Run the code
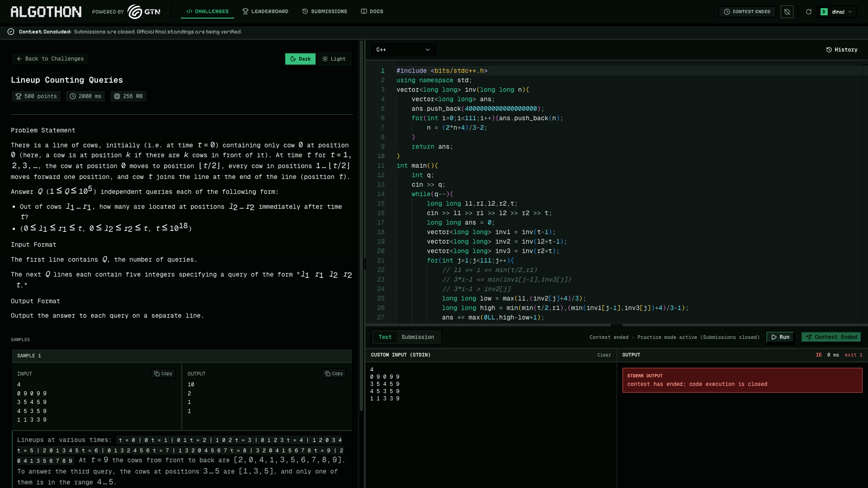Viewport: 868px width, 488px height. click(x=780, y=337)
